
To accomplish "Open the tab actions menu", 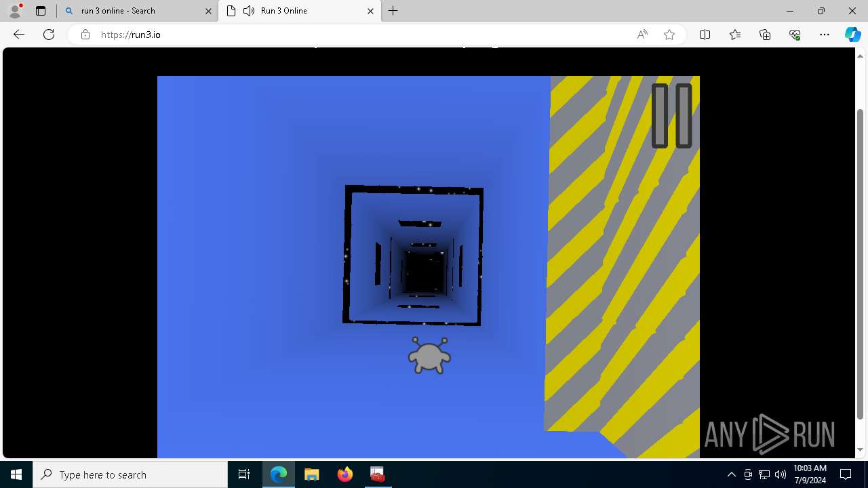I will [x=41, y=11].
